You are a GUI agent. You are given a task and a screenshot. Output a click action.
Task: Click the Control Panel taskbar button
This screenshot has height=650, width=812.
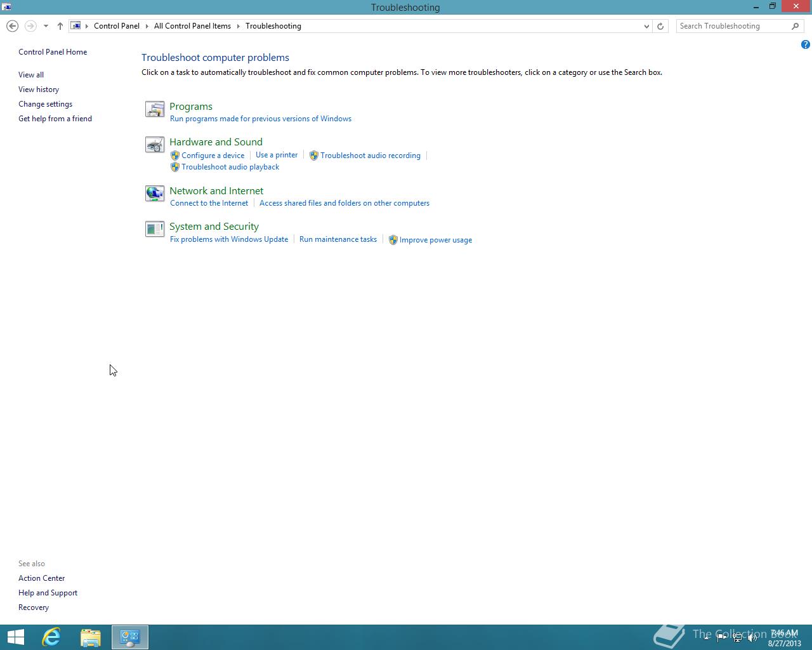pos(130,637)
